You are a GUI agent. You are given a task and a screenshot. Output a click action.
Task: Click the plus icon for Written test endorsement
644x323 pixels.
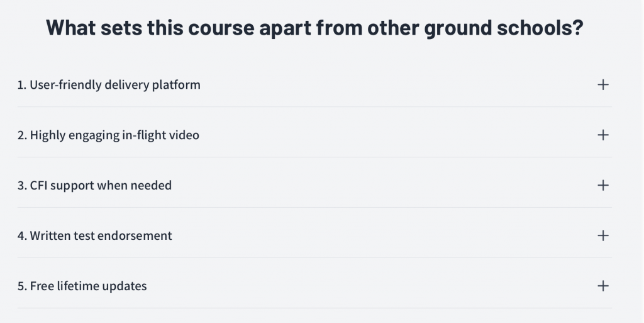(x=602, y=235)
